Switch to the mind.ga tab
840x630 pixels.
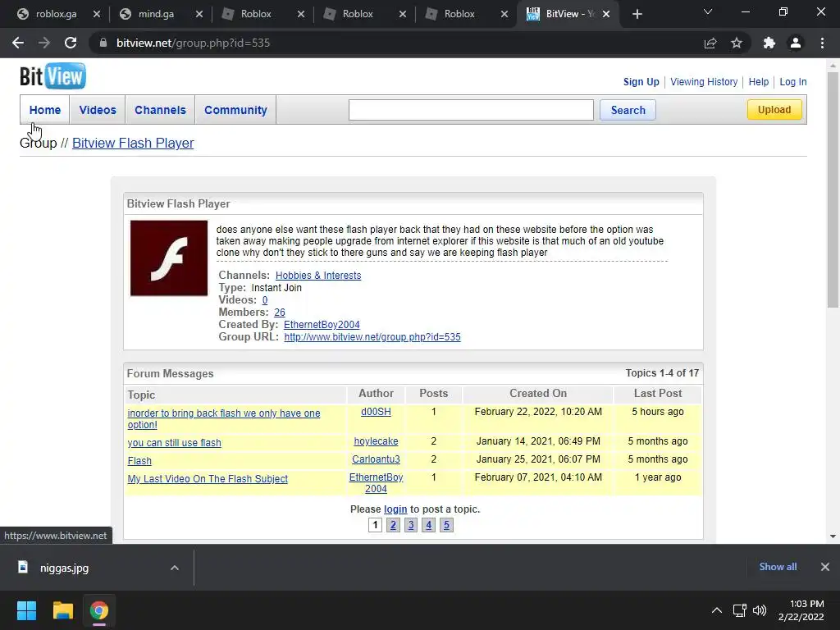156,14
